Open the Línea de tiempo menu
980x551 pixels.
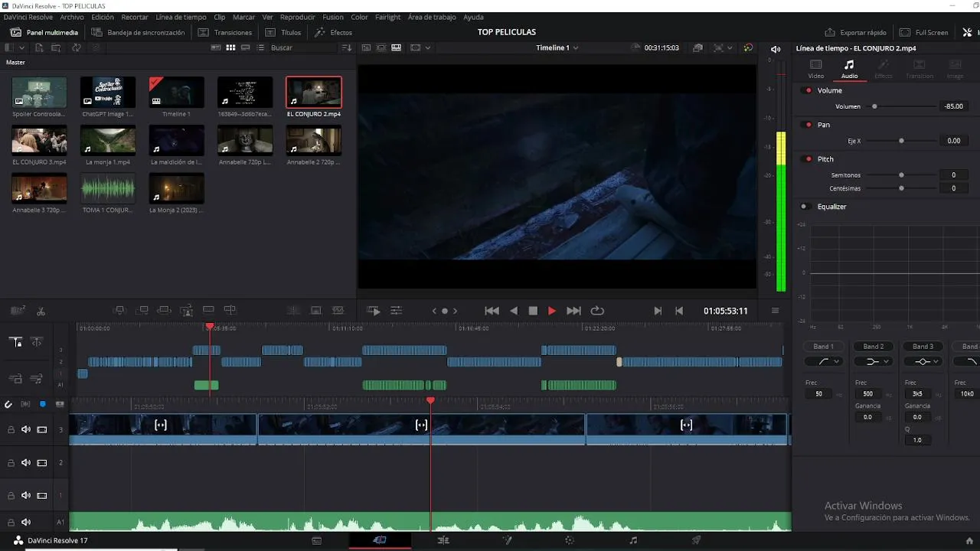point(181,17)
